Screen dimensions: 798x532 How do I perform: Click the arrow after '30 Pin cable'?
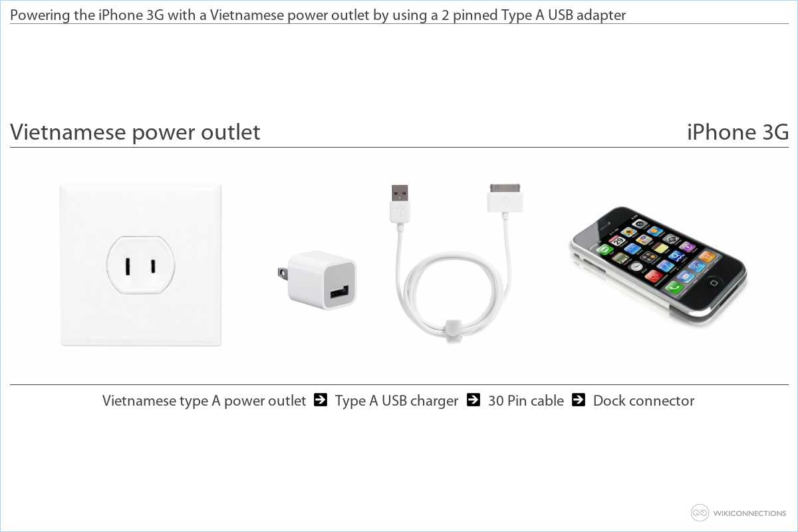pyautogui.click(x=579, y=400)
